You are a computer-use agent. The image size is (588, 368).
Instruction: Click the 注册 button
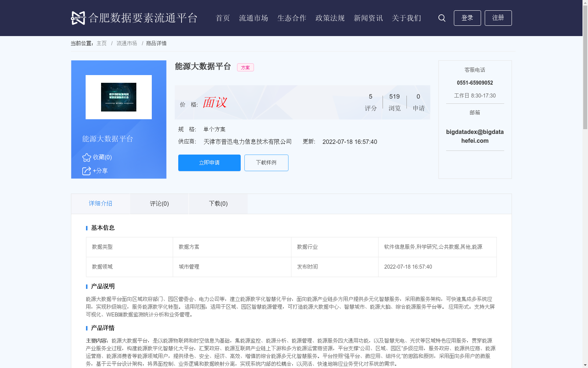tap(498, 18)
